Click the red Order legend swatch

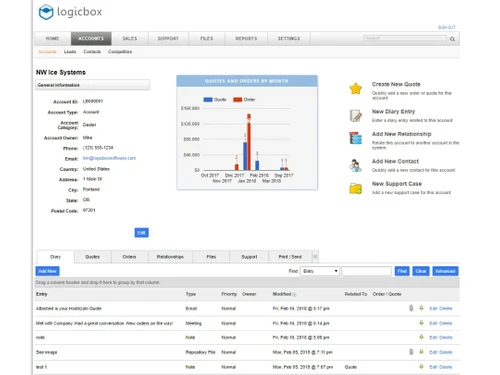238,100
